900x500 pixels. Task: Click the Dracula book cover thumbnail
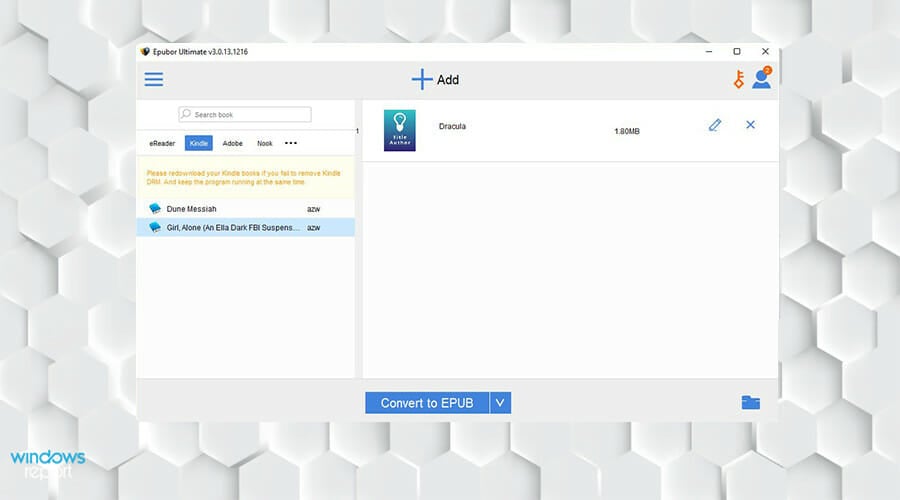[x=399, y=130]
